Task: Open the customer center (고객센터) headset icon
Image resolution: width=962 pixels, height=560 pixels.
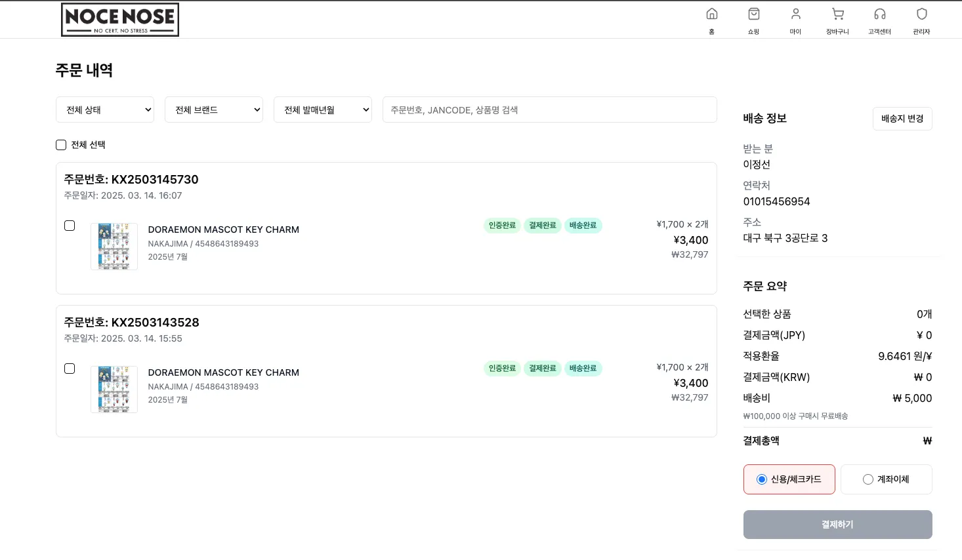Action: click(880, 14)
